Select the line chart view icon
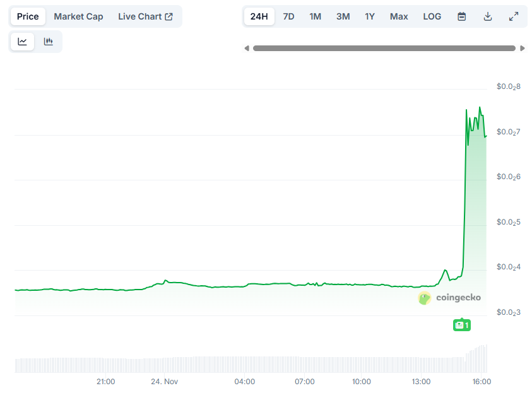 (22, 41)
